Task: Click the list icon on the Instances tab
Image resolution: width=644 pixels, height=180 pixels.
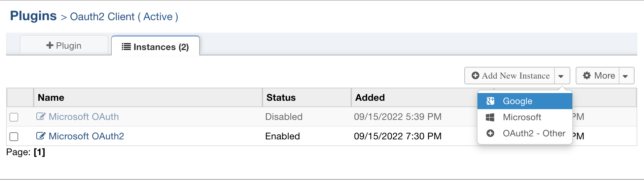Action: click(126, 47)
